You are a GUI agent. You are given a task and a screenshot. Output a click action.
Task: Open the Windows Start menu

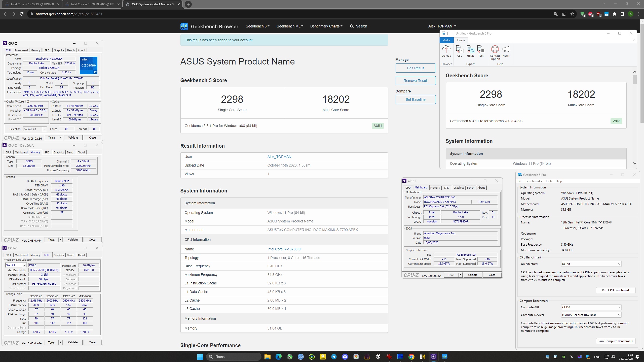(x=200, y=356)
